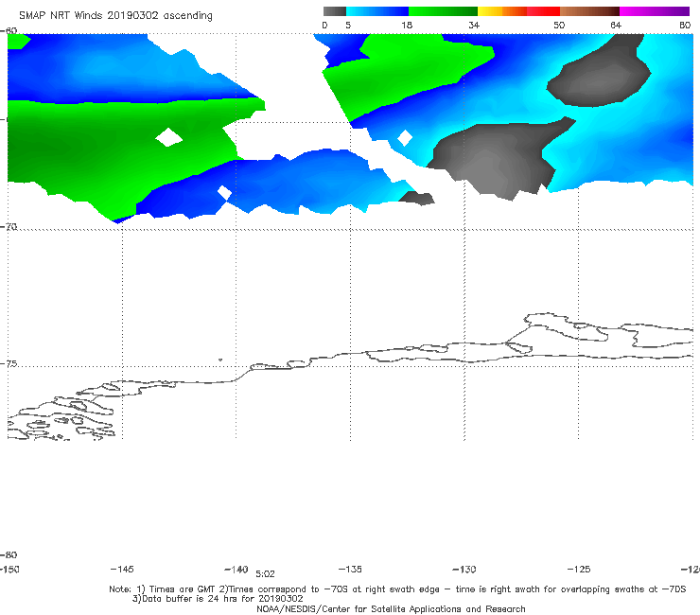Click the longitude label '-130'
Screen dimensions: 700x615
click(x=464, y=569)
